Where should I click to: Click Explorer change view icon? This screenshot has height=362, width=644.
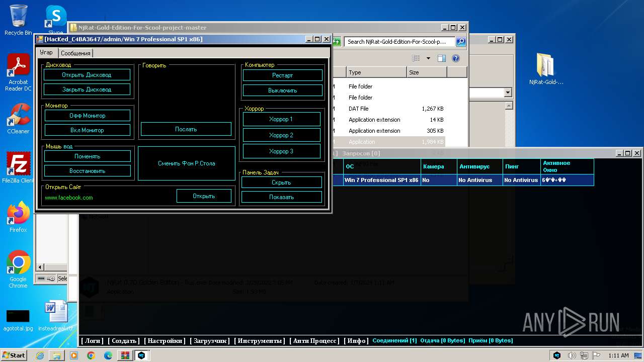(417, 58)
